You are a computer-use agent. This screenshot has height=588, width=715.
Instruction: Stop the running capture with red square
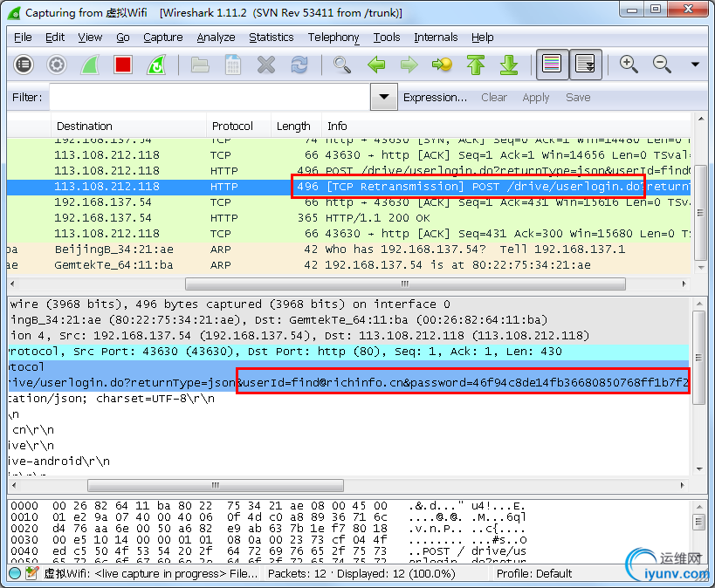click(123, 65)
